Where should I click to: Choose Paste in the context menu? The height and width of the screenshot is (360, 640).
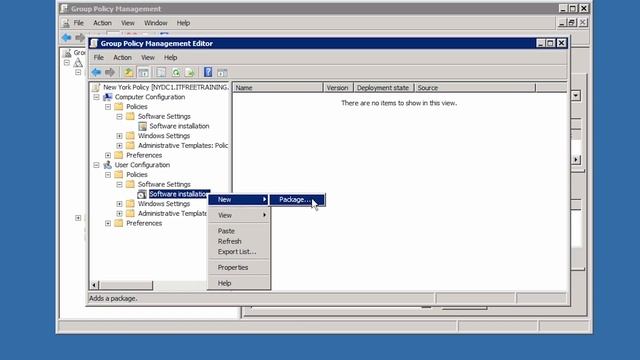(238, 231)
